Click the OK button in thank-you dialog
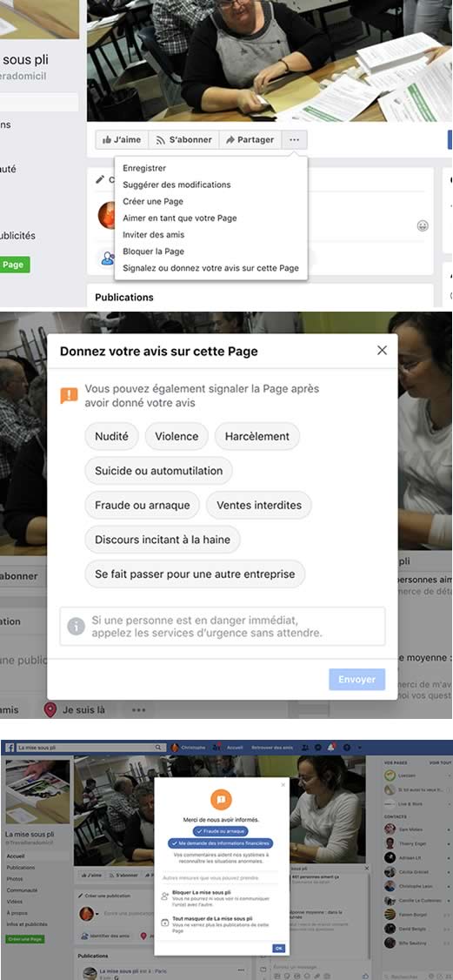 coord(279,948)
